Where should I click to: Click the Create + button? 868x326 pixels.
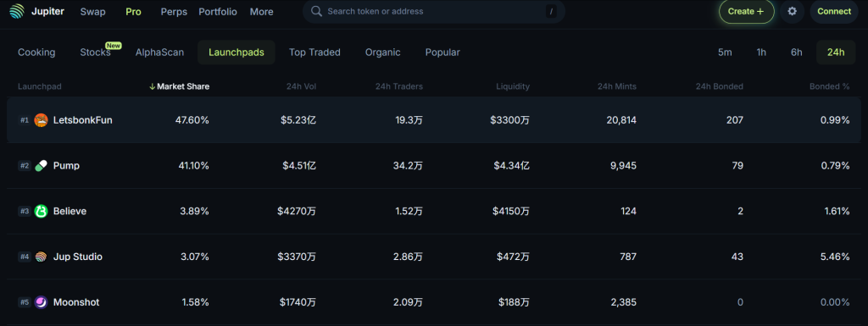[x=746, y=12]
